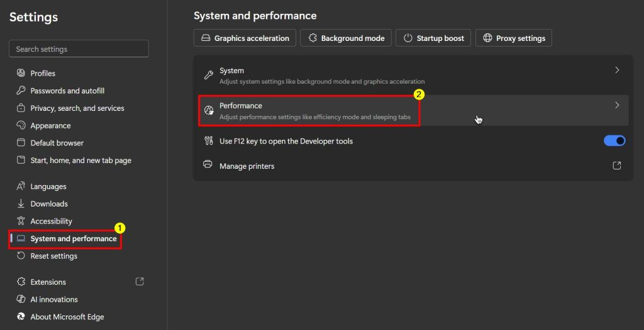
Task: Click the printer icon beside Manage printers
Action: (208, 164)
